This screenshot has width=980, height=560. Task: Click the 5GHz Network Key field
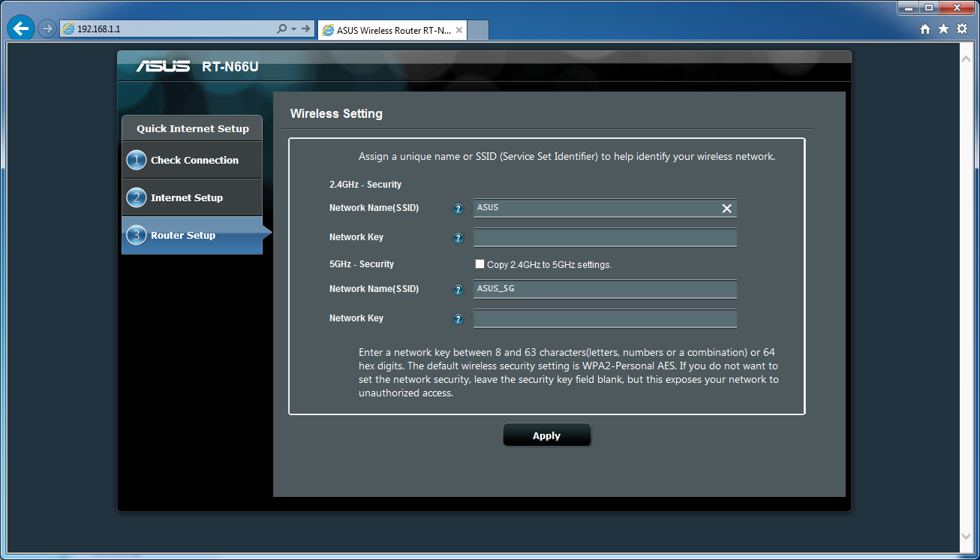click(605, 318)
